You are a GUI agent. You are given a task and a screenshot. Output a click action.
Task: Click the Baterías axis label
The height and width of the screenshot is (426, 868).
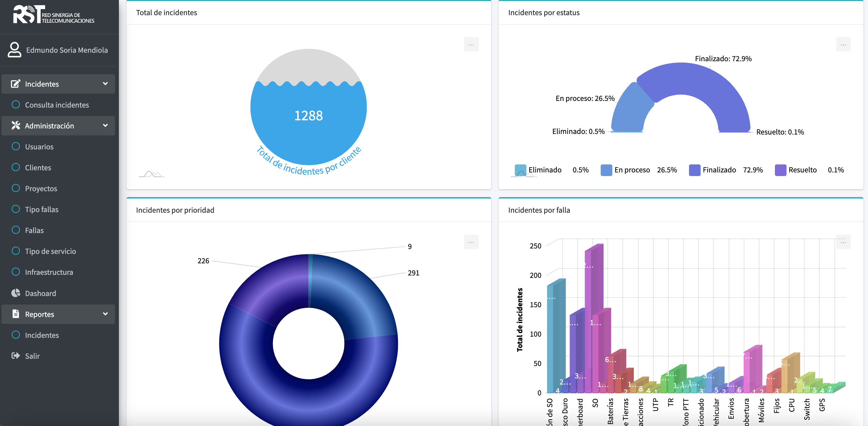(x=610, y=411)
